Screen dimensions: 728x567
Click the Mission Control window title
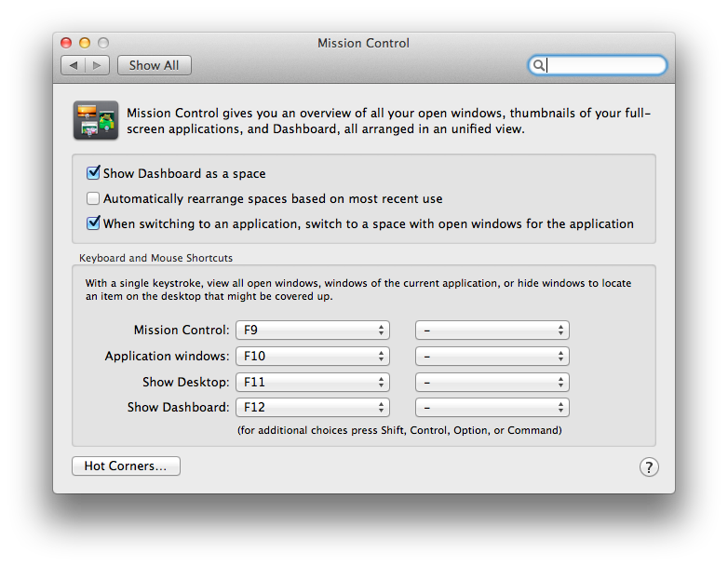[364, 43]
